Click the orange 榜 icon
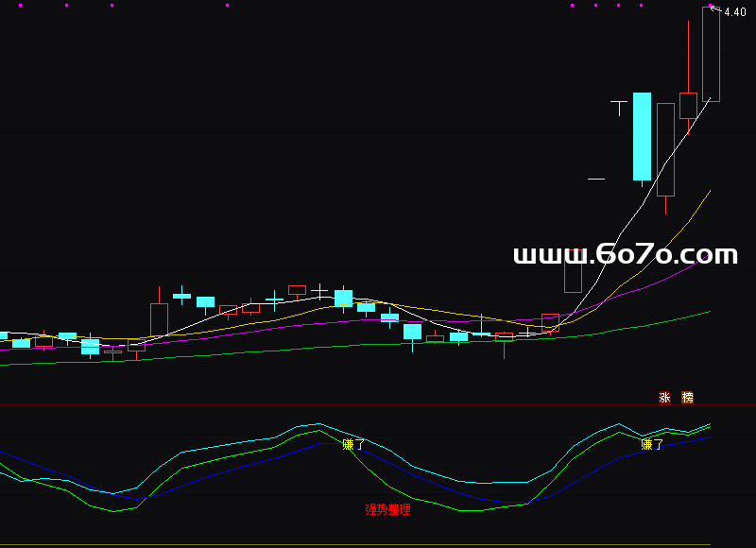 687,398
